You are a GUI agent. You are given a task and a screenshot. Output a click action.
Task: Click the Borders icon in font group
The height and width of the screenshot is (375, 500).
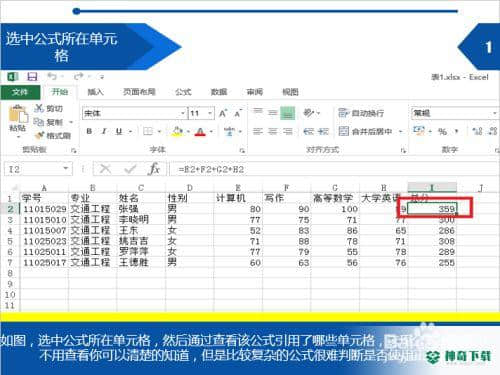point(148,131)
